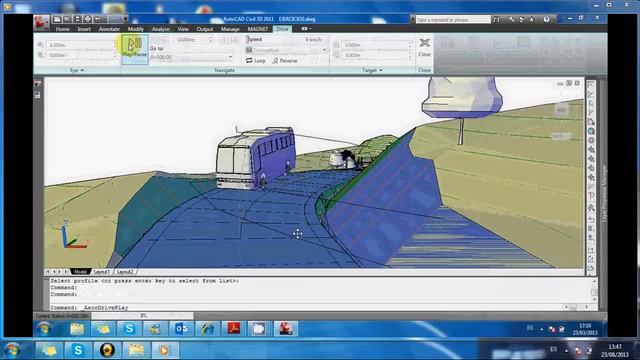Image resolution: width=640 pixels, height=360 pixels.
Task: Switch to the Layout2 tab
Action: (x=125, y=272)
